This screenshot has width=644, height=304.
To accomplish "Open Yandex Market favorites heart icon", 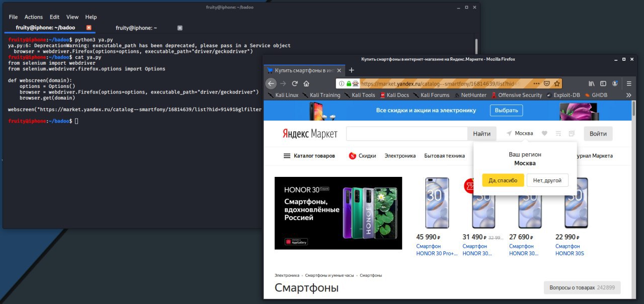I will point(544,134).
